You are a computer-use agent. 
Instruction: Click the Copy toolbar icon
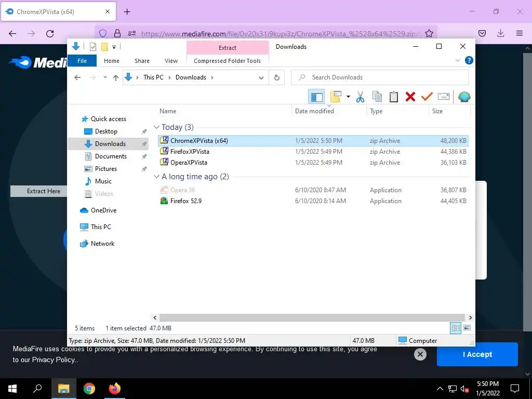coord(377,97)
